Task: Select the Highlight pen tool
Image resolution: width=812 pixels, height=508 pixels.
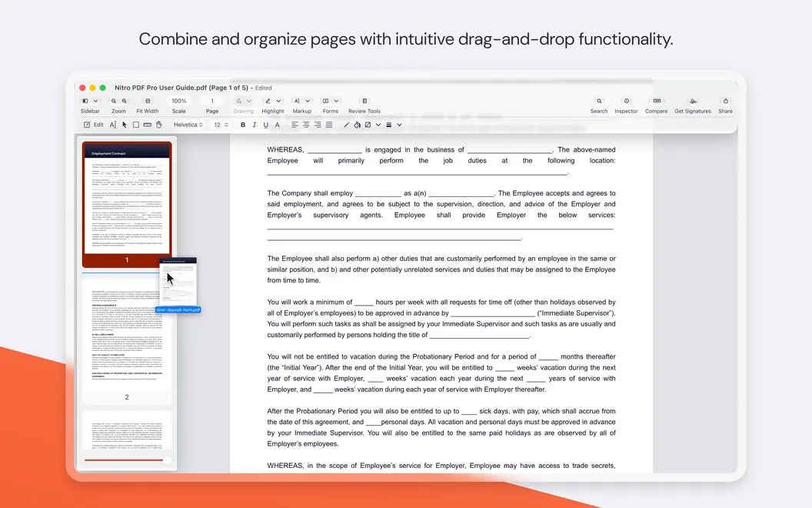Action: (x=268, y=101)
